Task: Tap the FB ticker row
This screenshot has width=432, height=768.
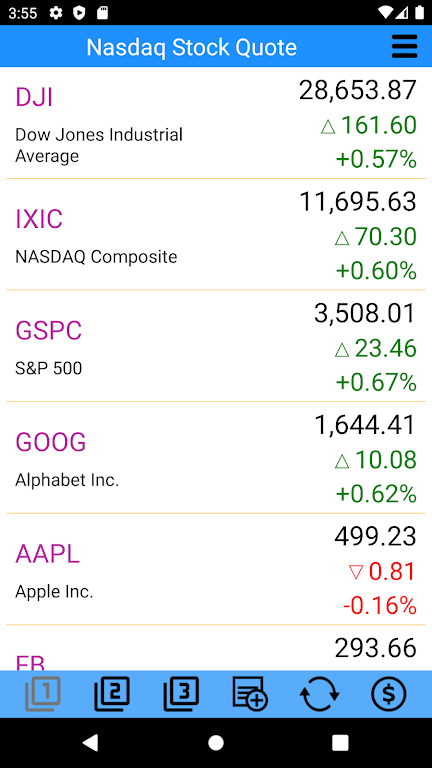Action: click(216, 648)
